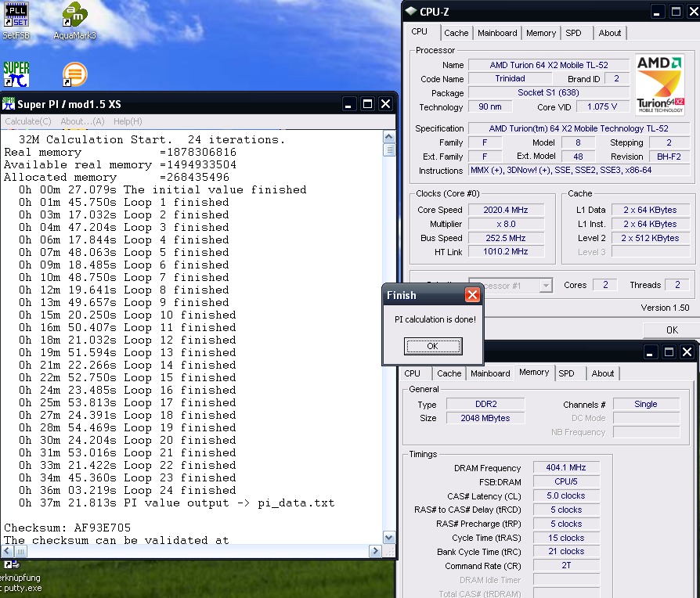This screenshot has height=598, width=700.
Task: Click the Super PI title bar icon
Action: 9,103
